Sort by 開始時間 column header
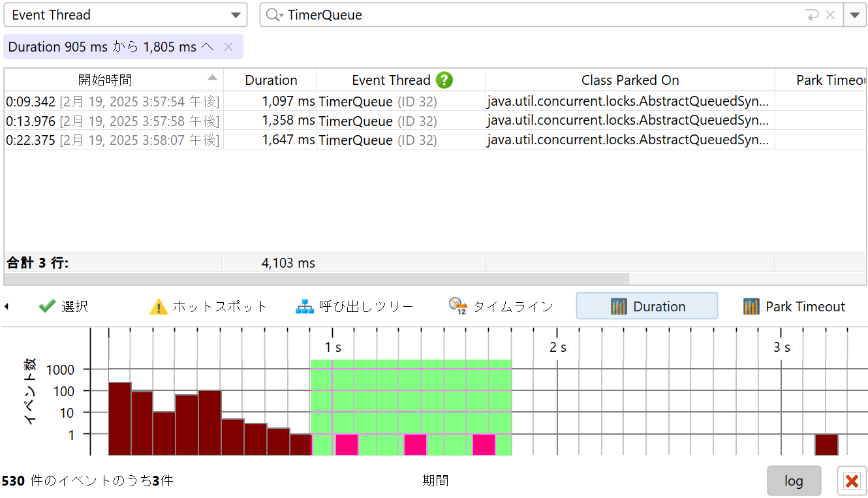The width and height of the screenshot is (868, 498). [x=105, y=80]
